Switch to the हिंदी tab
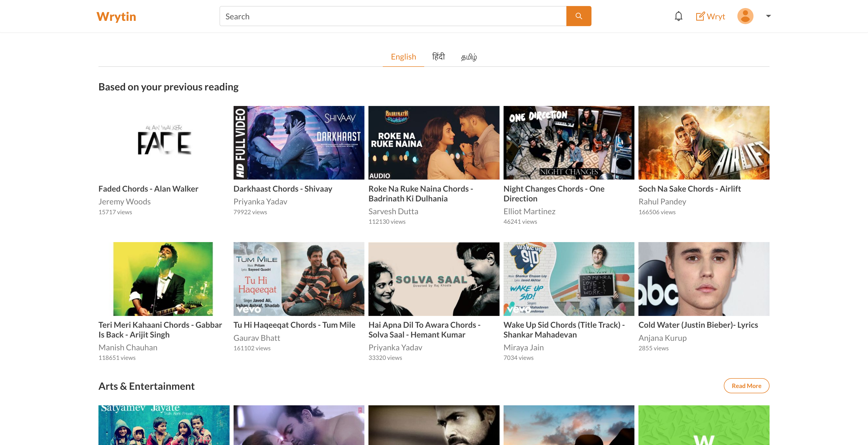 [438, 57]
